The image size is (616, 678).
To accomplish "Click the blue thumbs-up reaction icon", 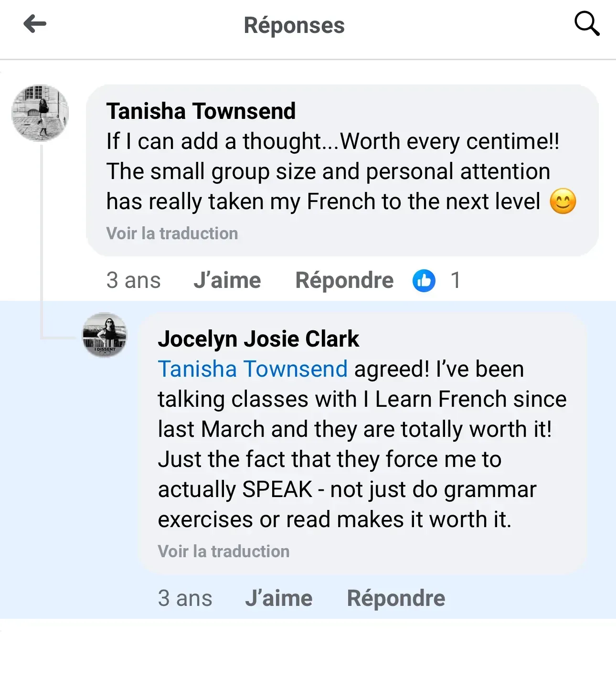I will 424,280.
